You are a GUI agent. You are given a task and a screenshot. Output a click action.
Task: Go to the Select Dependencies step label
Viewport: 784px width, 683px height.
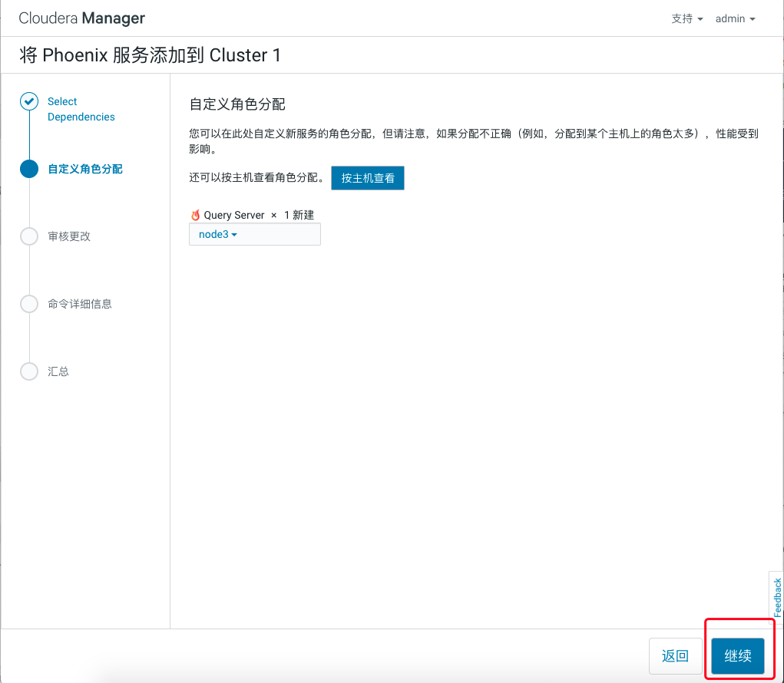tap(81, 109)
